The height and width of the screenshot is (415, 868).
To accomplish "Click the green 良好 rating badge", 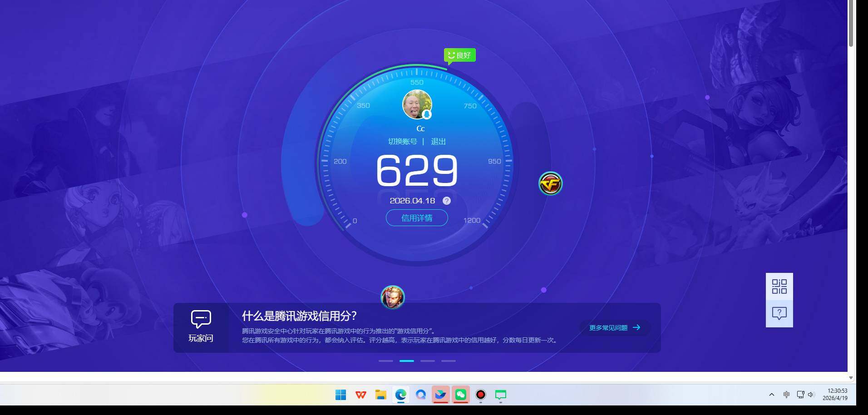I will click(x=460, y=54).
